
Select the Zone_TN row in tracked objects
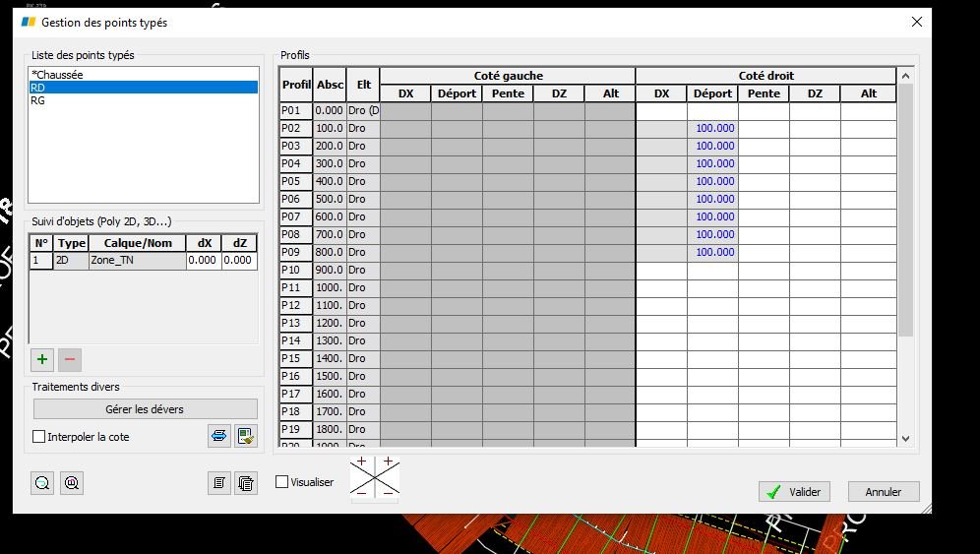point(143,260)
